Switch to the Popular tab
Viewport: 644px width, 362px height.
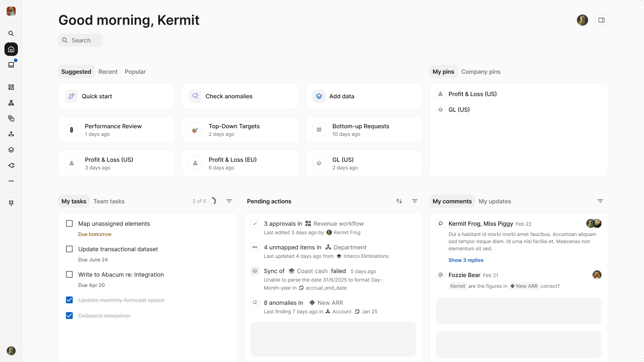pos(135,72)
